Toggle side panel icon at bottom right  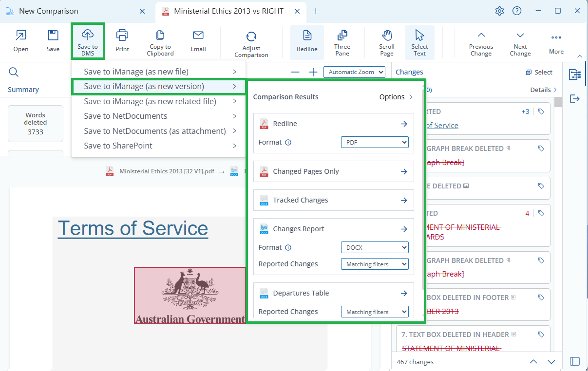(575, 361)
